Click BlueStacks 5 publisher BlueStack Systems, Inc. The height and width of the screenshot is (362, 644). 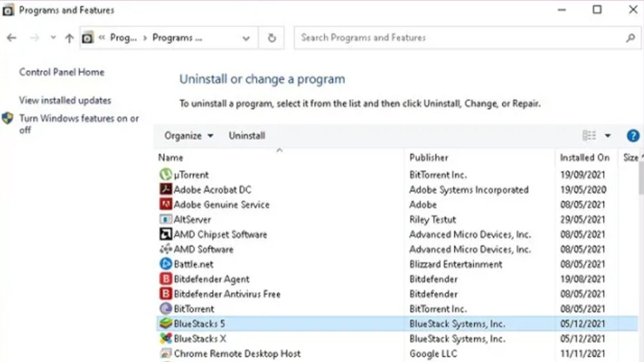pyautogui.click(x=457, y=324)
